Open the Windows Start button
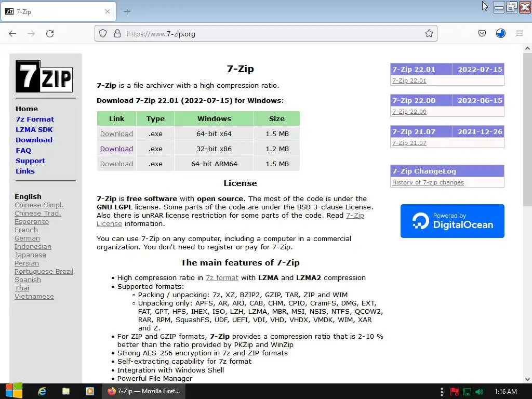Screen dimensions: 532x399 pyautogui.click(x=14, y=391)
